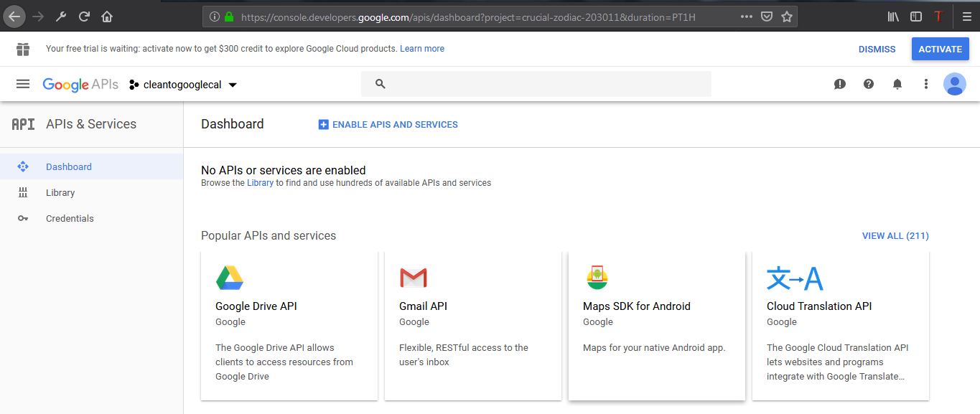
Task: Click the user account avatar
Action: pos(955,84)
